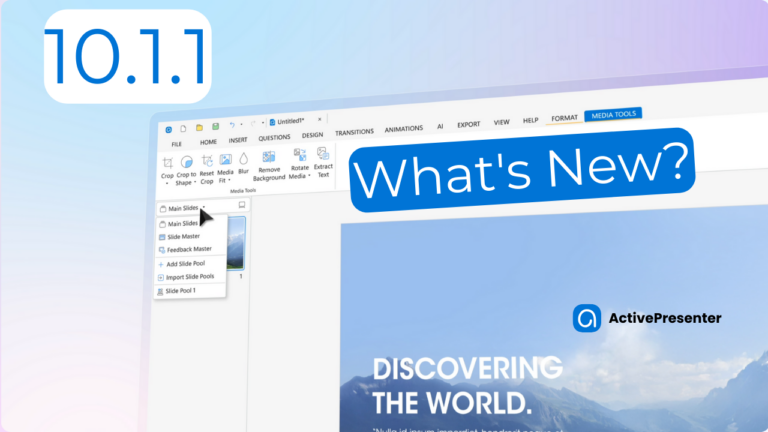
Task: Open the Main Slides view selector
Action: (183, 208)
